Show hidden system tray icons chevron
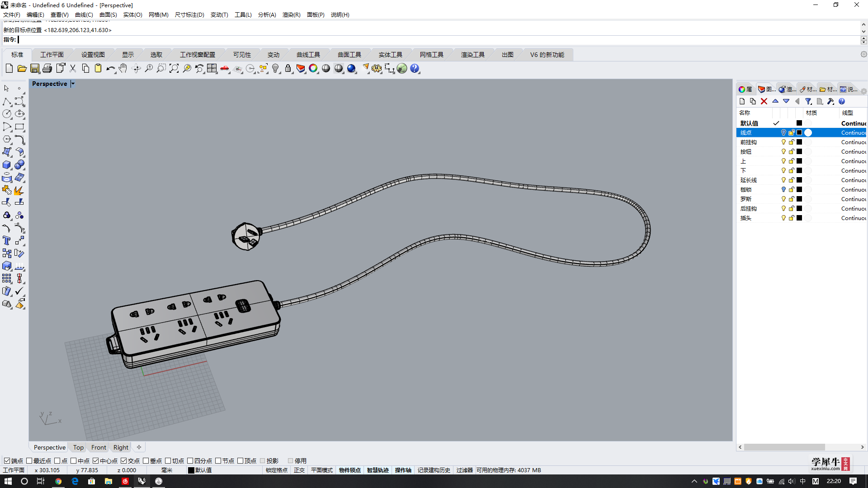 point(694,481)
